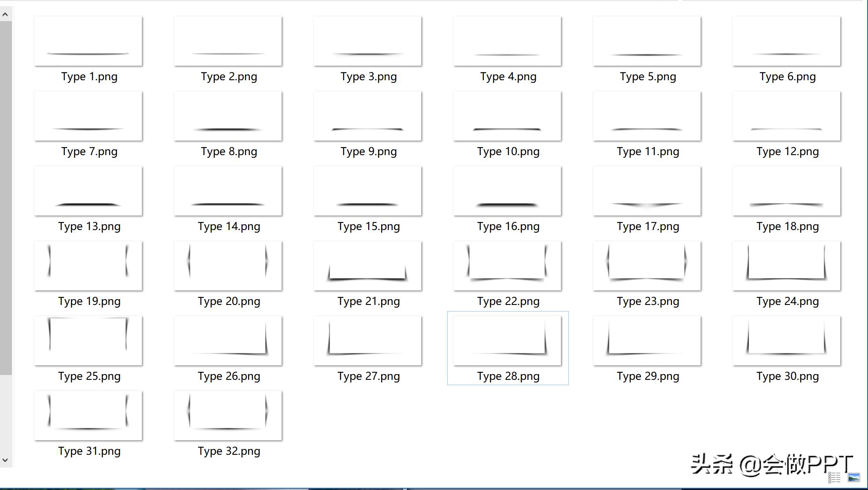Select Type 24.png thumbnail
This screenshot has width=868, height=490.
point(786,266)
